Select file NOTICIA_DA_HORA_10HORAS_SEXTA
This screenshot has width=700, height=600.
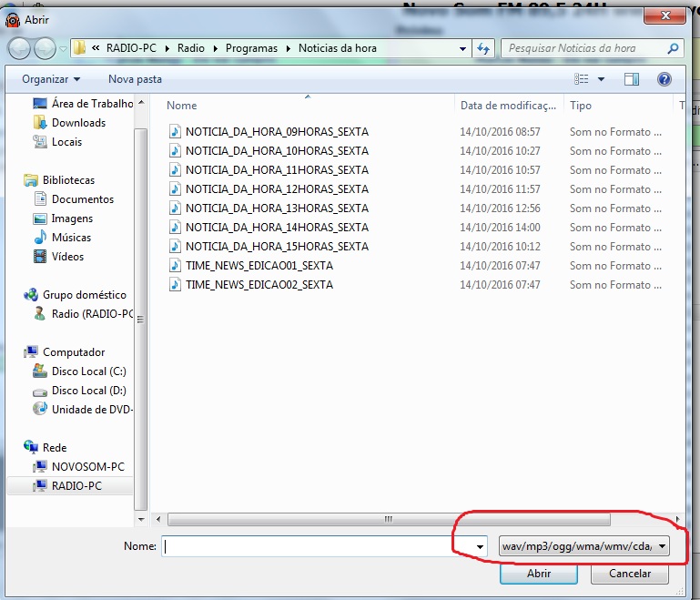(277, 151)
